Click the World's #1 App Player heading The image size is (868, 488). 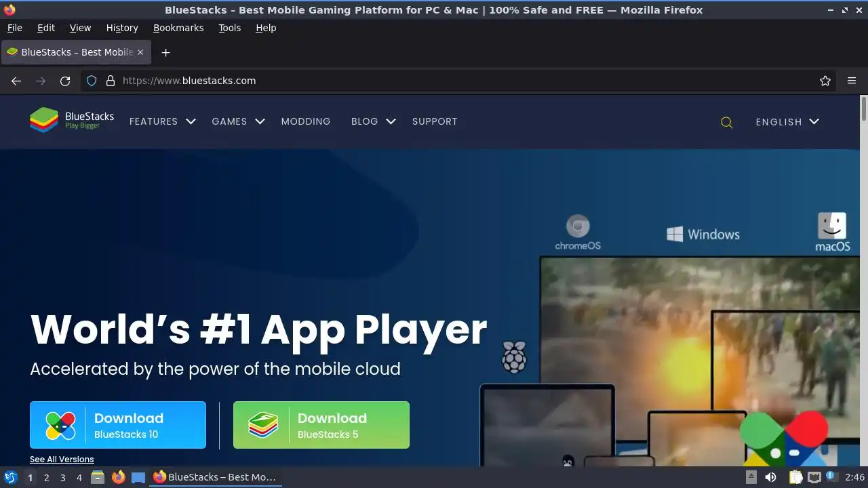coord(258,329)
